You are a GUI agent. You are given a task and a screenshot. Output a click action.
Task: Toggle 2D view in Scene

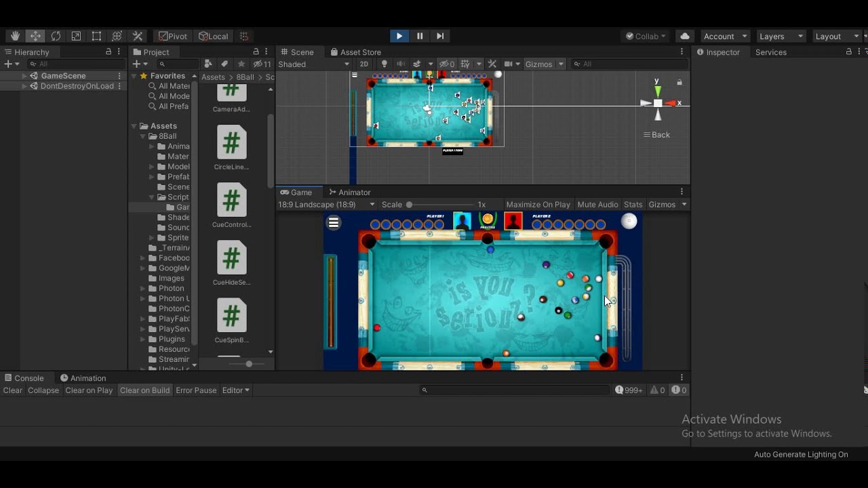tap(364, 64)
